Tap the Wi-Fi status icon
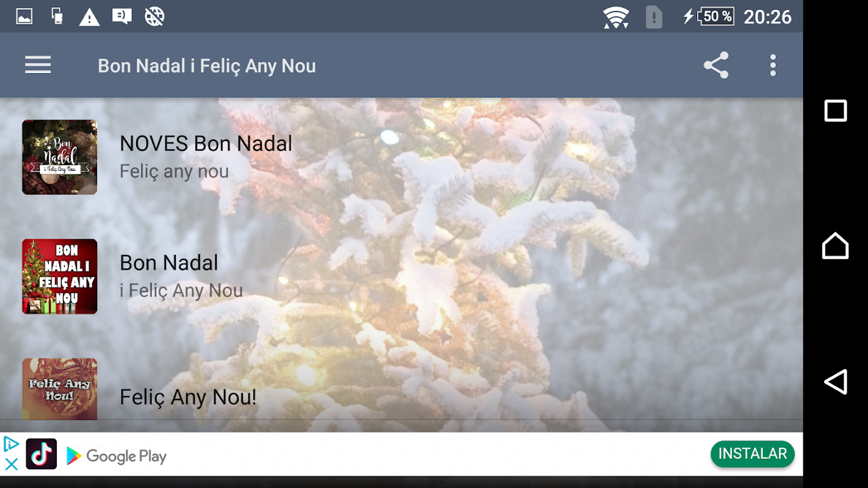 616,17
